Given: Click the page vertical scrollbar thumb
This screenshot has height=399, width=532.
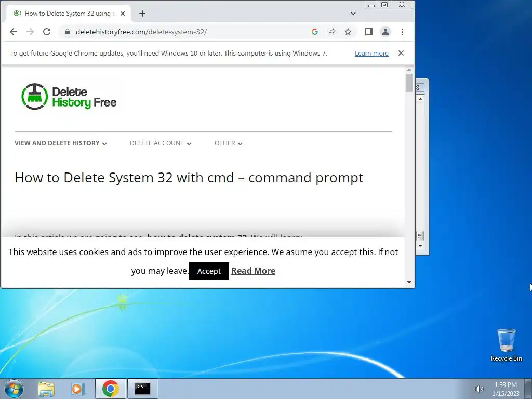Looking at the screenshot, I should click(x=409, y=83).
